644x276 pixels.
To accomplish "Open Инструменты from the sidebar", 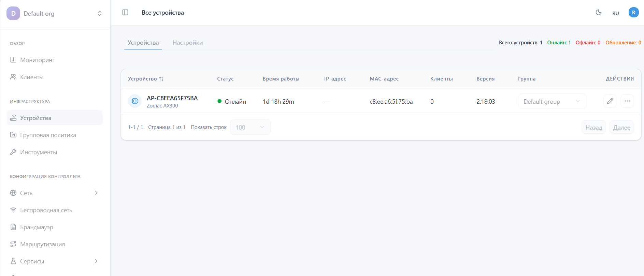I will coord(39,152).
